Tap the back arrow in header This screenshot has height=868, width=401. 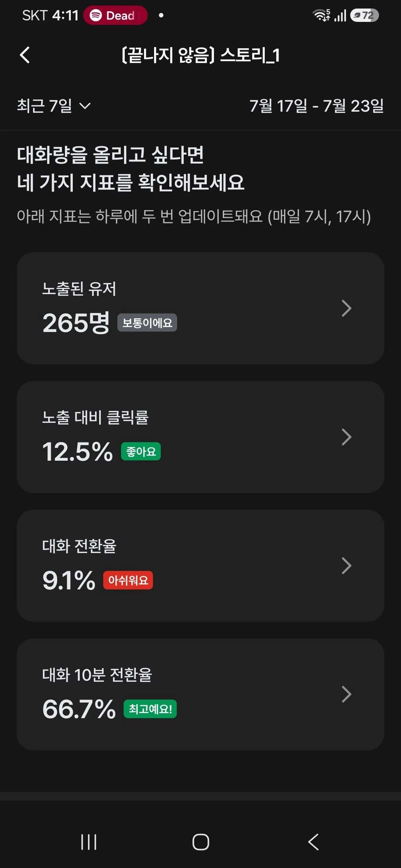coord(25,55)
